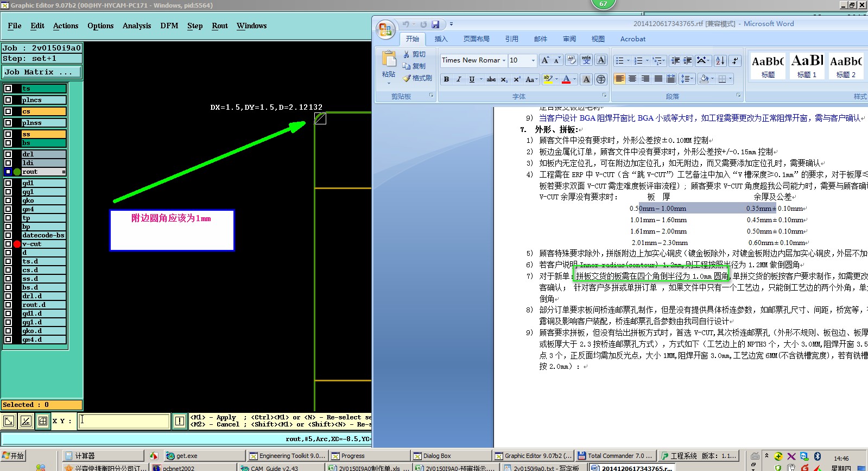Apply the 标题 1 heading style
Screen dimensions: 868x471
pos(807,66)
